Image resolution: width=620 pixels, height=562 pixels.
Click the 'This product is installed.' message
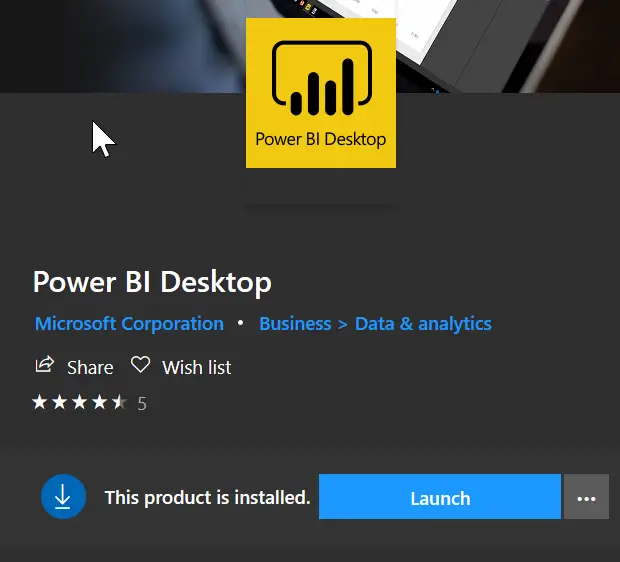pyautogui.click(x=208, y=497)
